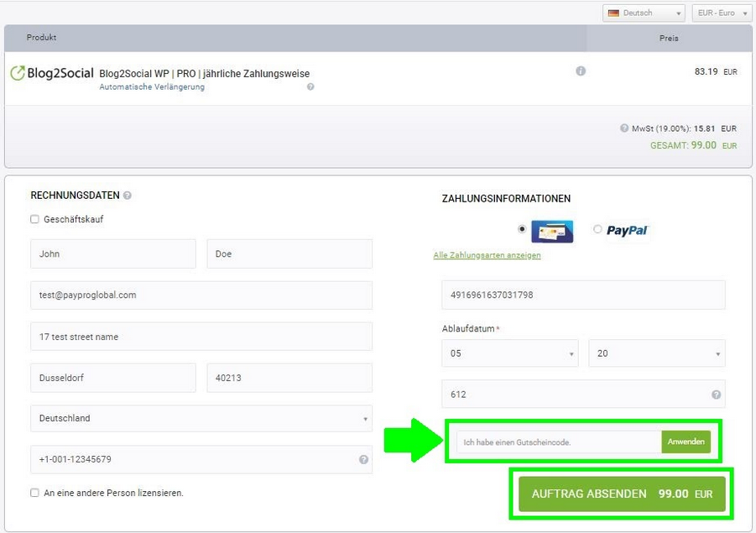Click the Anwenden coupon button
756x533 pixels.
coord(686,442)
